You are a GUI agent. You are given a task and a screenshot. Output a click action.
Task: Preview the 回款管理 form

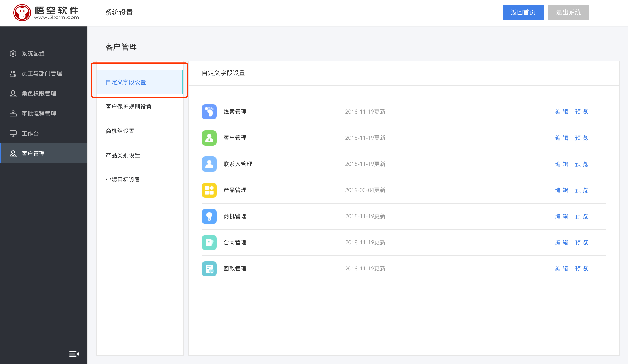point(582,269)
